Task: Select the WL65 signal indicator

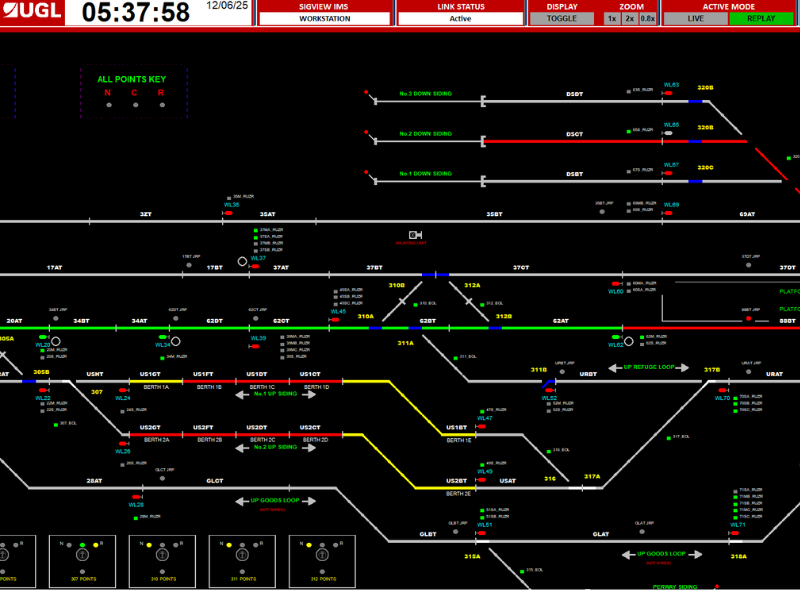Action: (668, 133)
